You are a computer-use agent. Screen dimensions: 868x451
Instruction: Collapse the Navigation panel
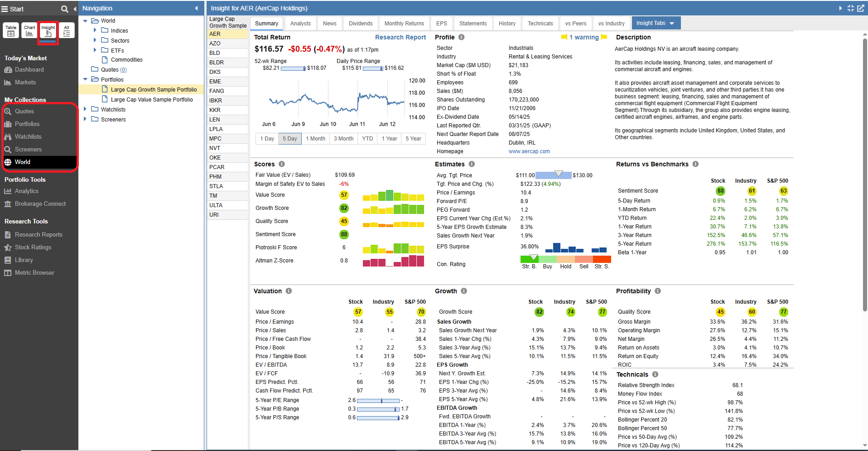tap(196, 8)
